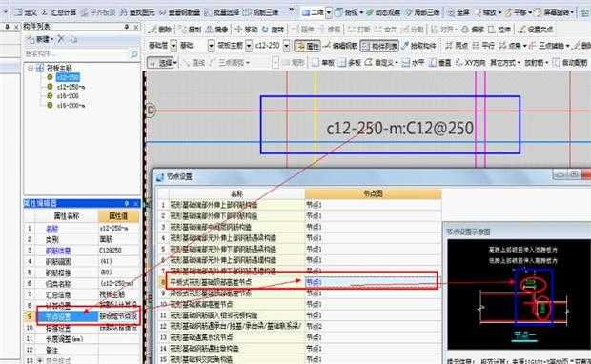Screen dimensions: 591x364
Task: Click the 水平 horizontal layout button
Action: pyautogui.click(x=413, y=63)
